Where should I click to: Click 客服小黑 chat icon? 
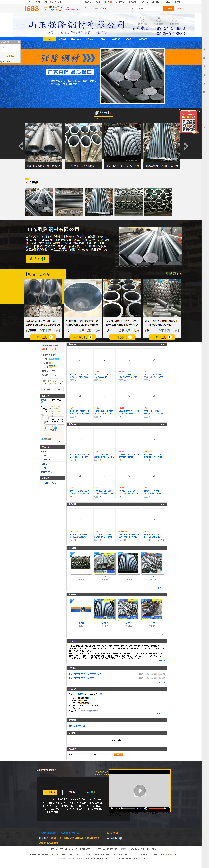[121, 838]
